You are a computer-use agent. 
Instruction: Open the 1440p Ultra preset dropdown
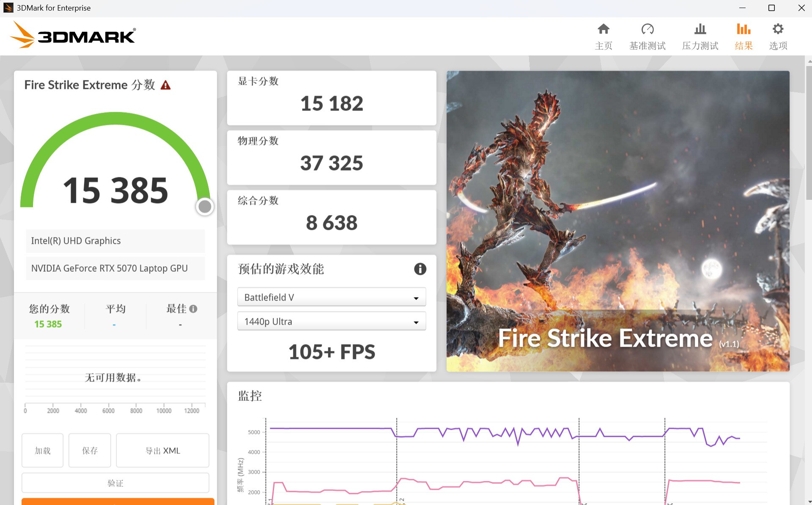point(331,321)
